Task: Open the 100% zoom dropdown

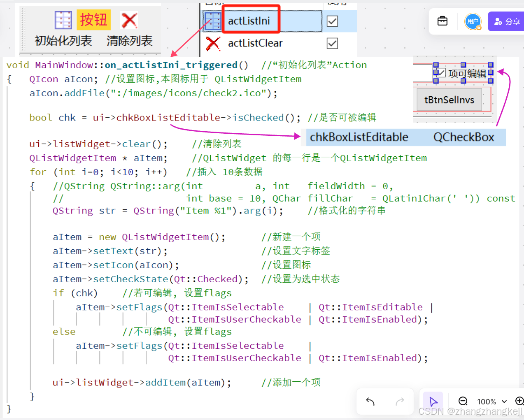Action: pyautogui.click(x=491, y=401)
